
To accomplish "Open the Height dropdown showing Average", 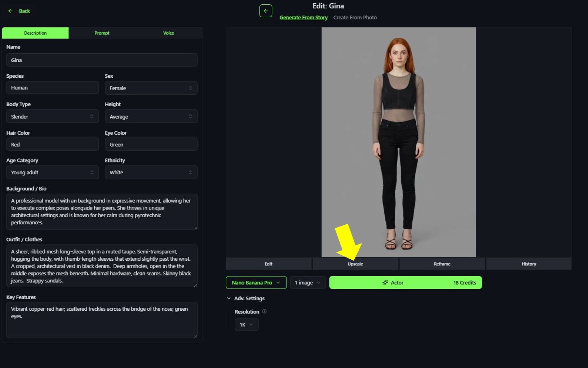I will 151,116.
